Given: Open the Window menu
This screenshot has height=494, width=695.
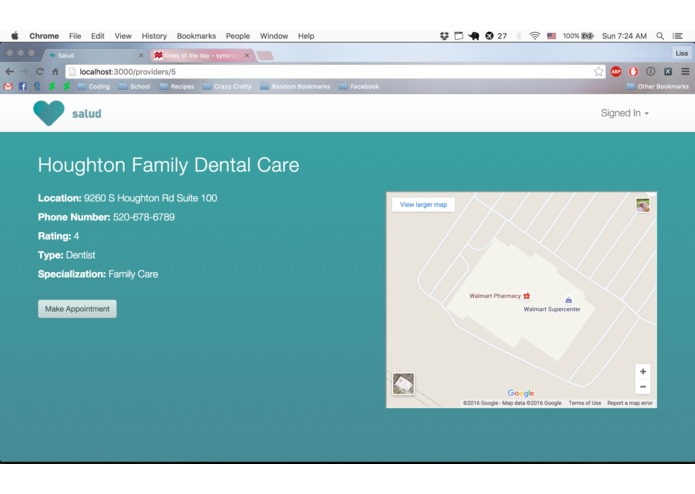Looking at the screenshot, I should pos(274,36).
